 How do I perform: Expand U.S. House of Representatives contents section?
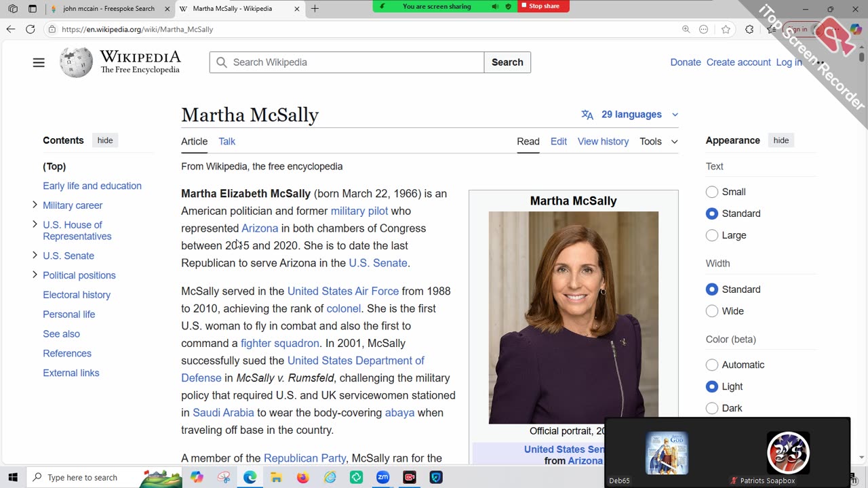coord(35,224)
